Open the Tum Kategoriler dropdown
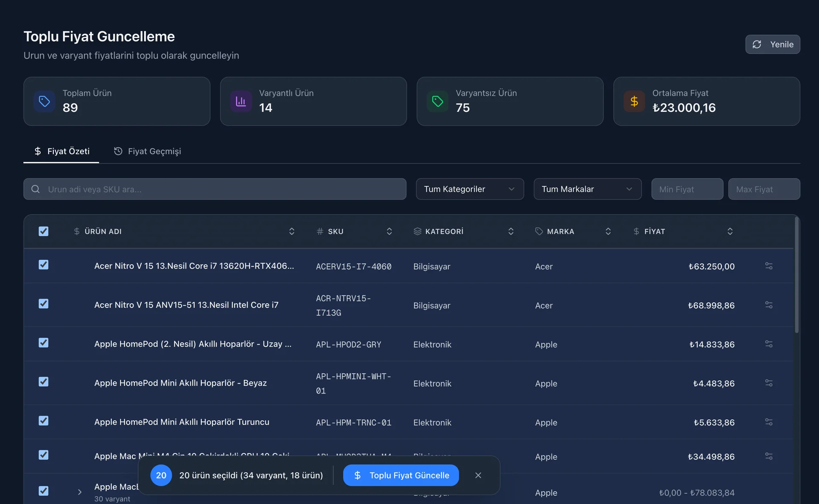This screenshot has height=504, width=819. [x=470, y=189]
